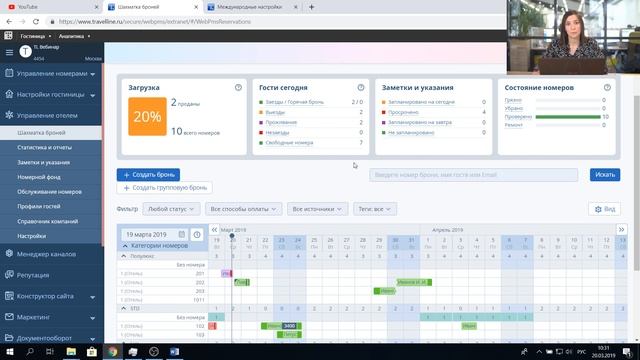This screenshot has width=640, height=360.
Task: Reload the page in browser
Action: [36, 22]
